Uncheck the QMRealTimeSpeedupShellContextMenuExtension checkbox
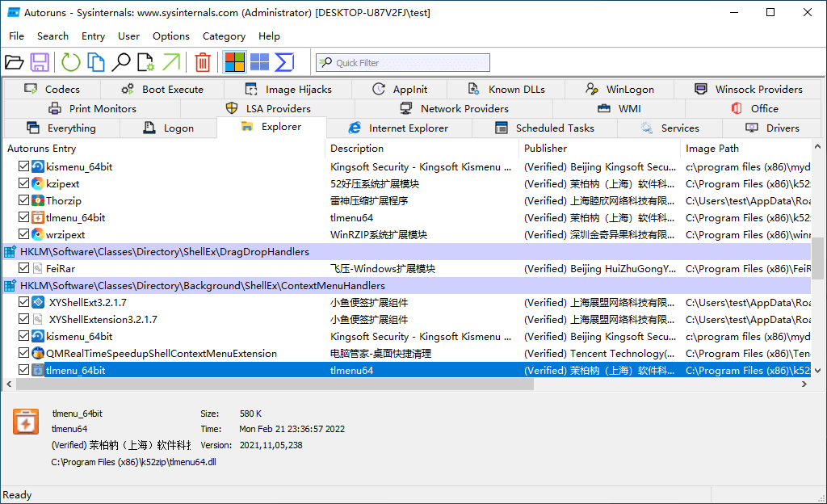Screen dimensions: 827x504 [x=23, y=353]
